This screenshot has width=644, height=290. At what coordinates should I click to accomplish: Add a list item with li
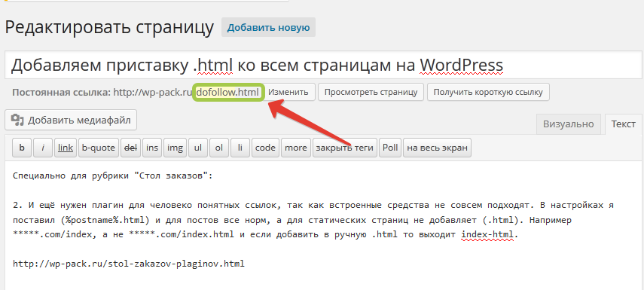[x=240, y=148]
